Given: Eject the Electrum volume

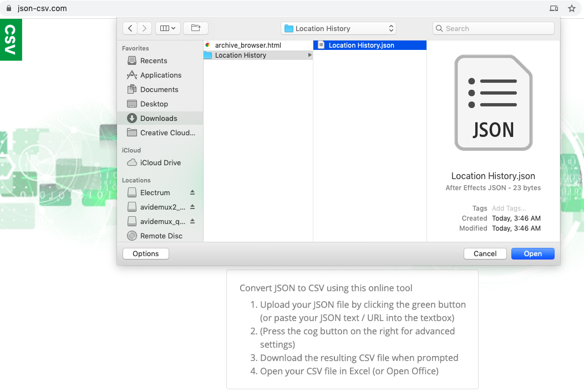Looking at the screenshot, I should 192,192.
